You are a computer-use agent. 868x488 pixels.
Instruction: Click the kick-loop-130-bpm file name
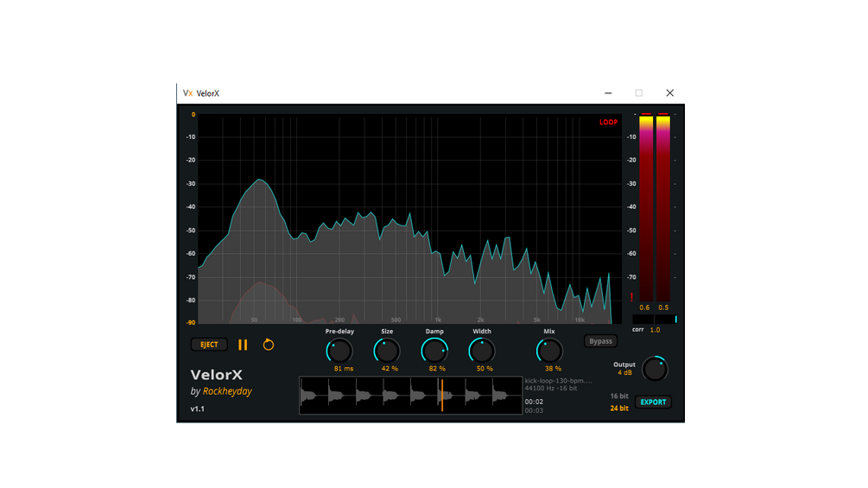559,381
